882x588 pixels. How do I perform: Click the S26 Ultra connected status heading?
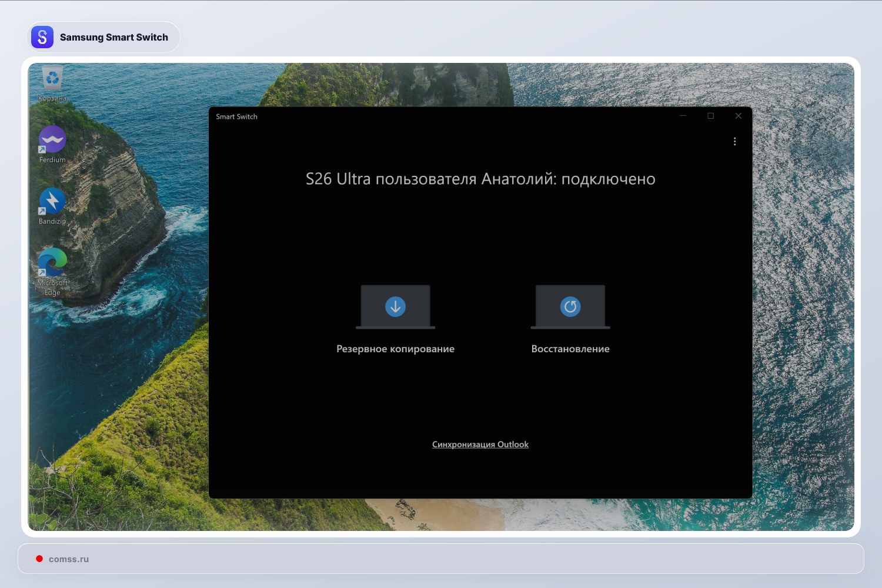pyautogui.click(x=480, y=179)
